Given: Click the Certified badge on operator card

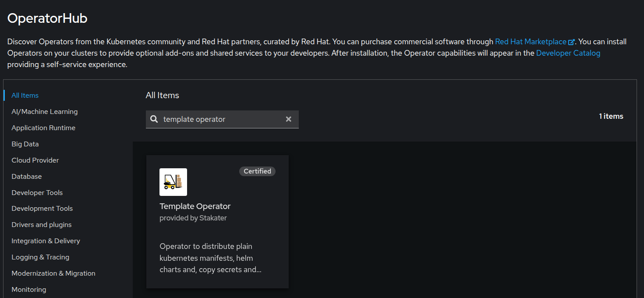Looking at the screenshot, I should (257, 171).
